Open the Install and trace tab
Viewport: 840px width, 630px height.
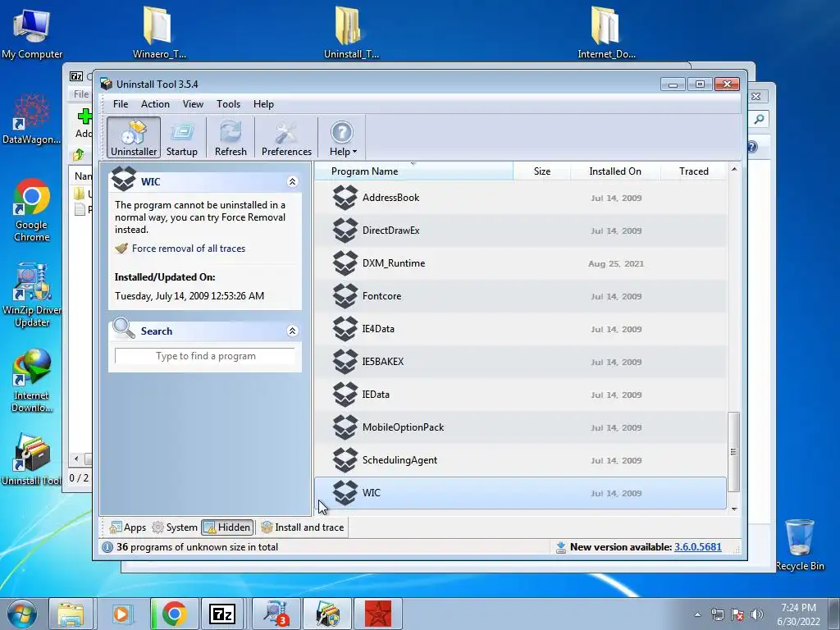303,527
